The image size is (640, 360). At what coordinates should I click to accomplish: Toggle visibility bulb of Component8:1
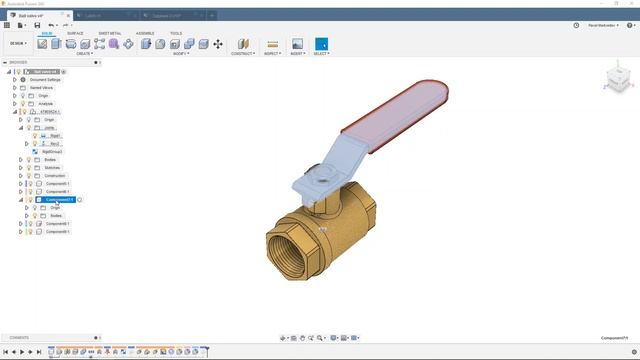coord(31,224)
